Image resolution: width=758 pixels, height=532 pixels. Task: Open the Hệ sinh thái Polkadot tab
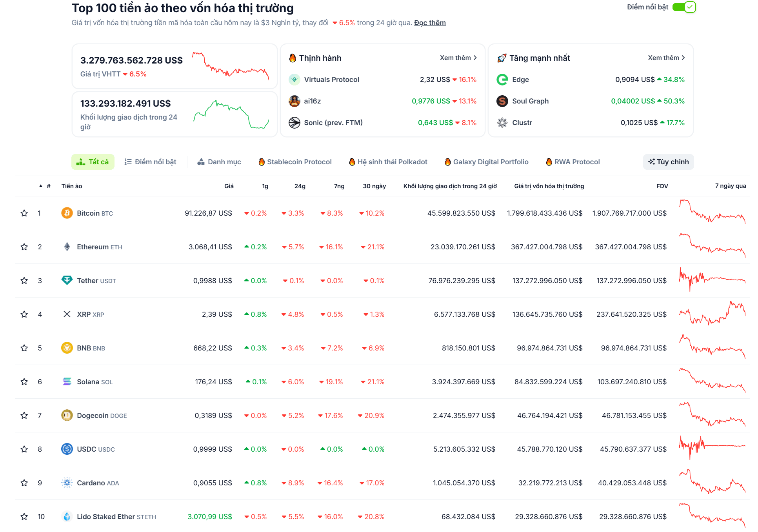point(388,162)
